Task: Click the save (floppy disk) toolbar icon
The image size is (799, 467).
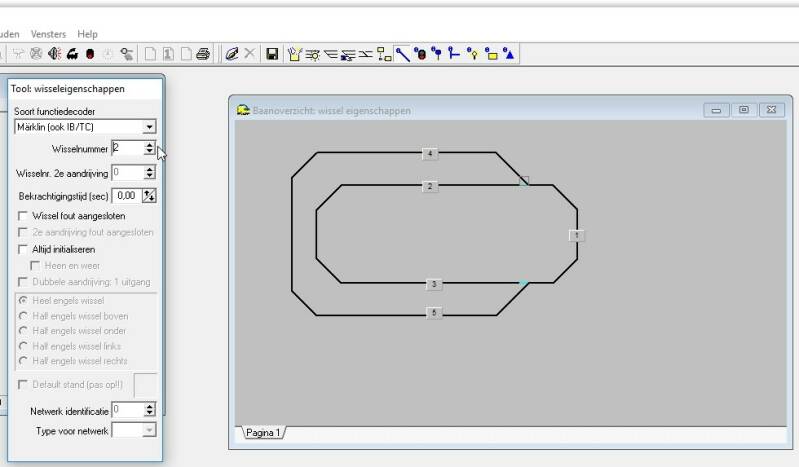Action: point(272,54)
